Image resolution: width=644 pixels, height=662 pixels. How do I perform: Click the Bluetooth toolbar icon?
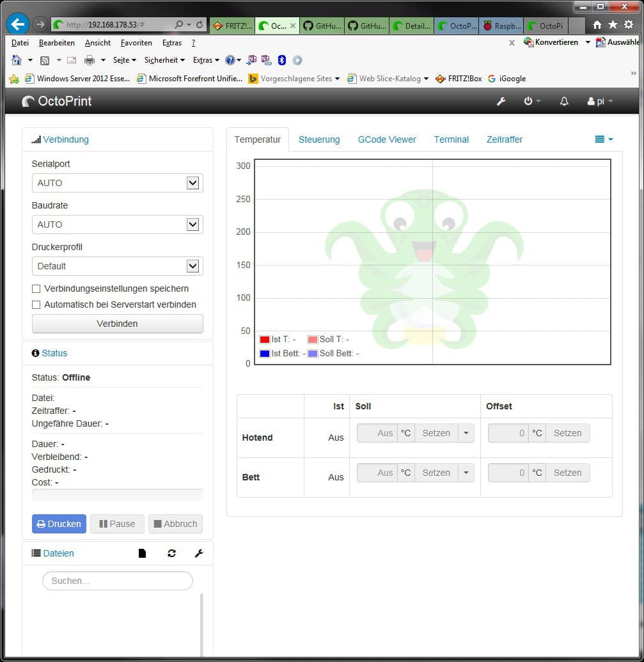282,60
